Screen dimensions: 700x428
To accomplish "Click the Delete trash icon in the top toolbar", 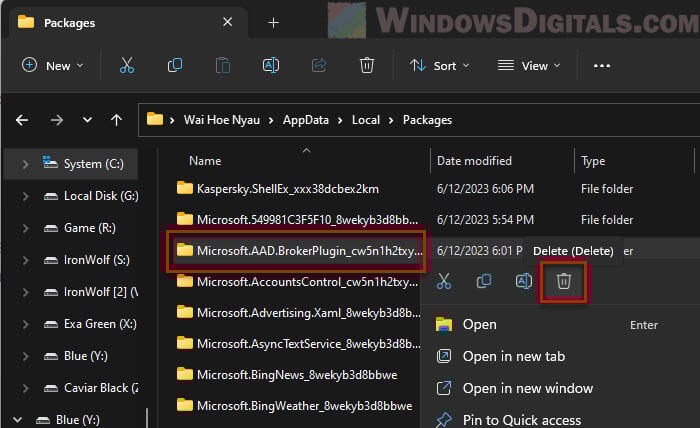I will [367, 66].
